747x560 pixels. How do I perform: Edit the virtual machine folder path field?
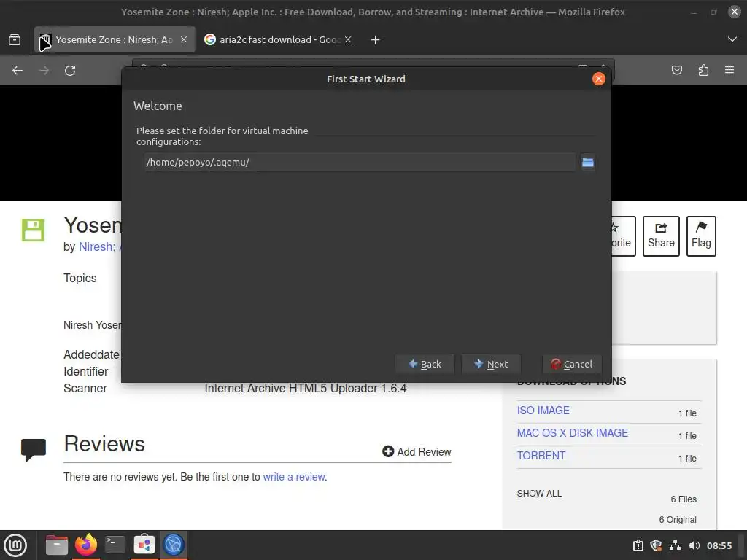360,163
